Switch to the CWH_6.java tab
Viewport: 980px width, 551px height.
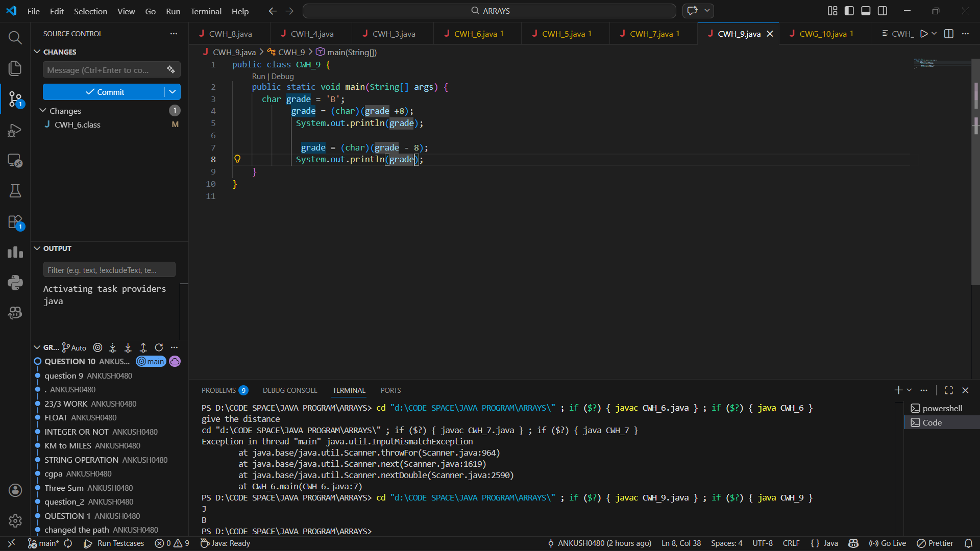point(475,34)
